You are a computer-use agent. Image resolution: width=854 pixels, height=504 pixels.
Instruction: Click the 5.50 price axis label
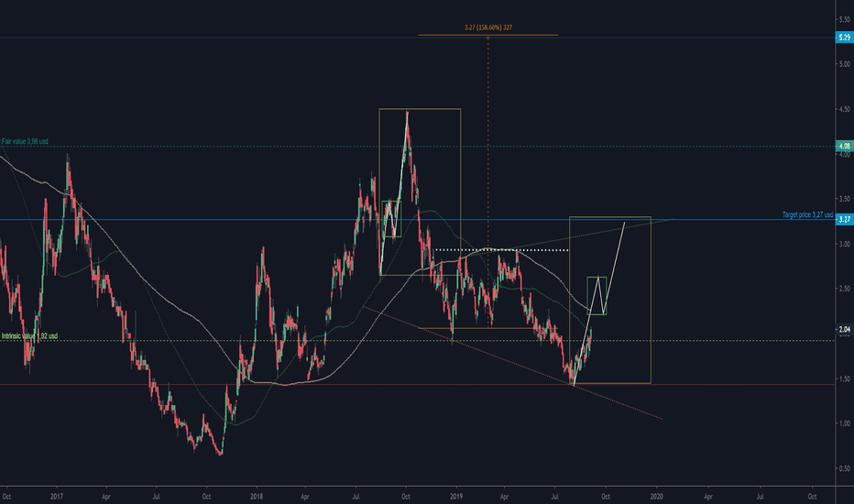click(x=844, y=19)
